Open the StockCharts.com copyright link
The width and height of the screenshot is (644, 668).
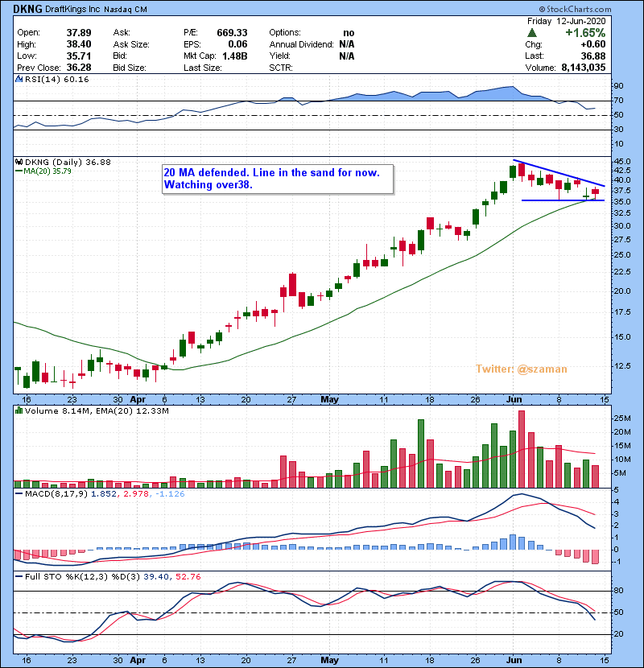point(575,9)
